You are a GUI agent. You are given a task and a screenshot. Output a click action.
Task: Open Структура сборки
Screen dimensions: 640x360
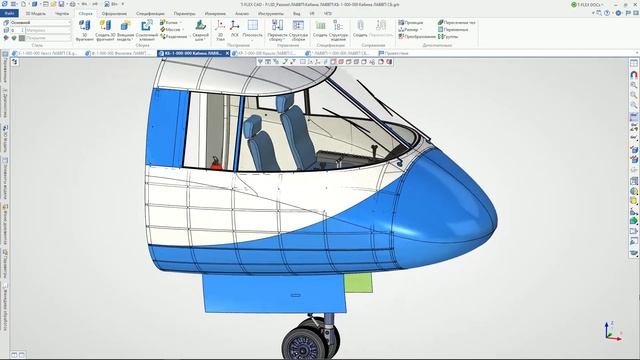coord(298,30)
